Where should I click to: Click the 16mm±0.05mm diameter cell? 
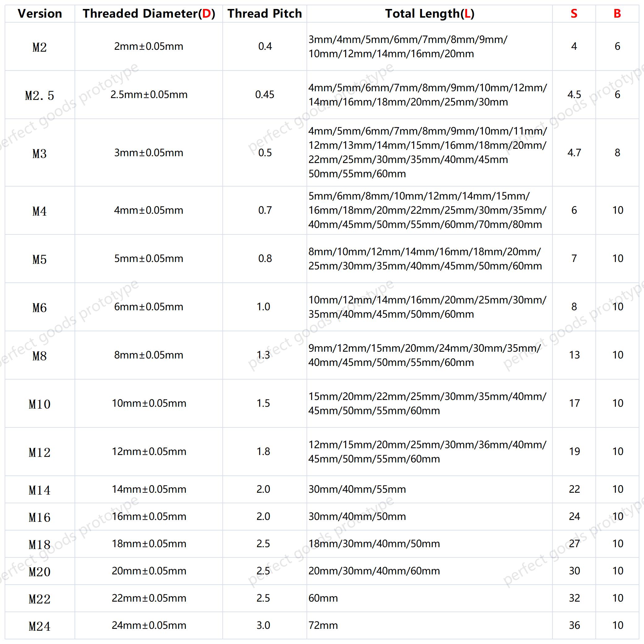(149, 517)
